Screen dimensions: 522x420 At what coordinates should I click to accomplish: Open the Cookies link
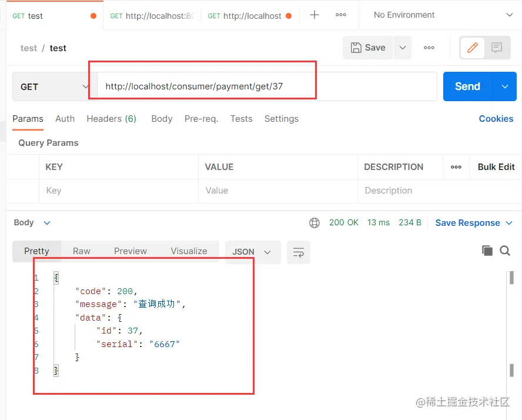tap(496, 119)
